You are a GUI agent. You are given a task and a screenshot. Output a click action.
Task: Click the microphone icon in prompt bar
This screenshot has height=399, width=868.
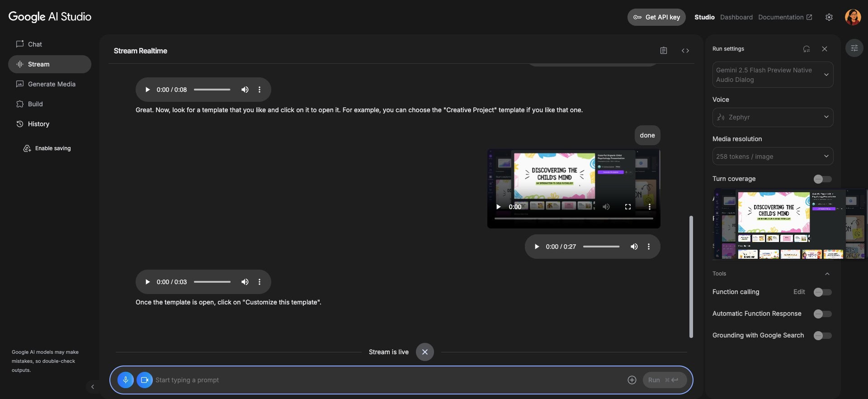(x=126, y=380)
